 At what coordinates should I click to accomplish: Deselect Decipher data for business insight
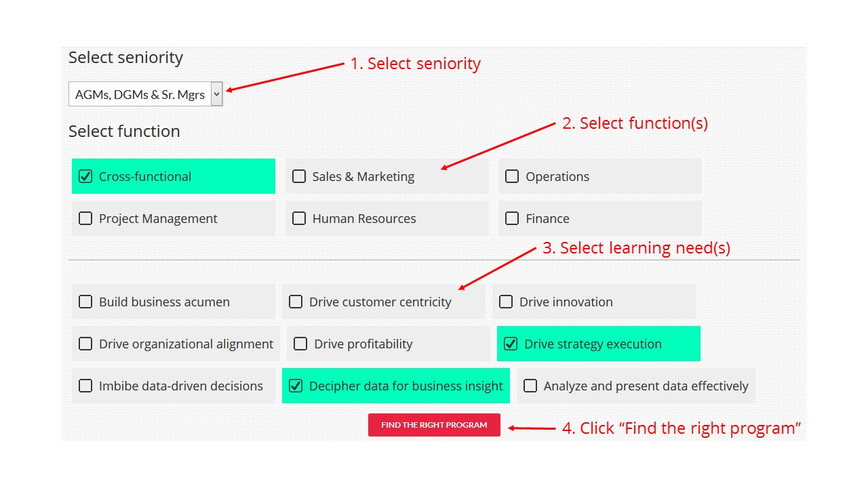pos(296,386)
